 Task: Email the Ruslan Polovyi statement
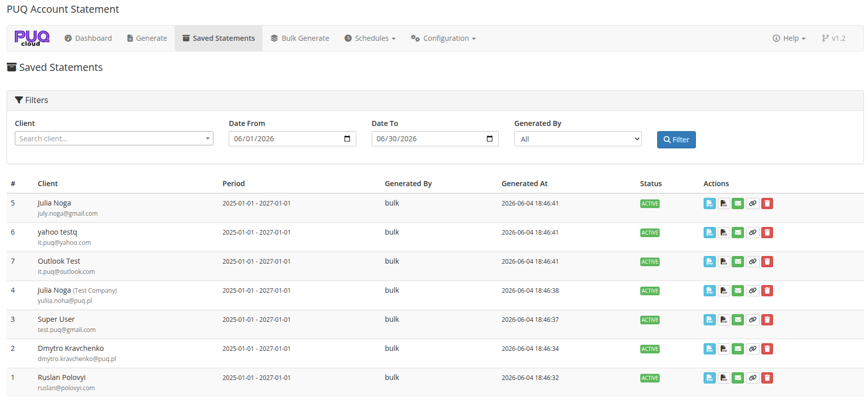(738, 378)
